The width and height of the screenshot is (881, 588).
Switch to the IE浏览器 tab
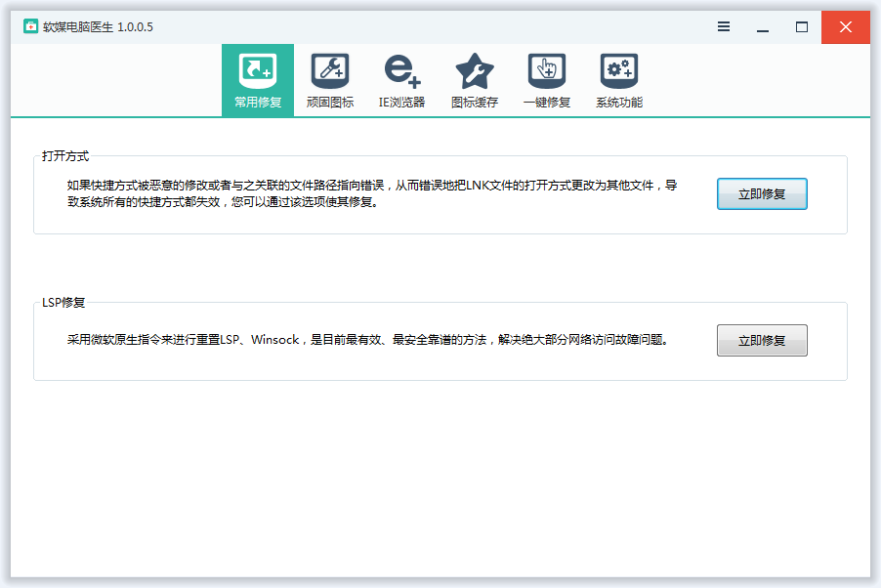pyautogui.click(x=401, y=80)
